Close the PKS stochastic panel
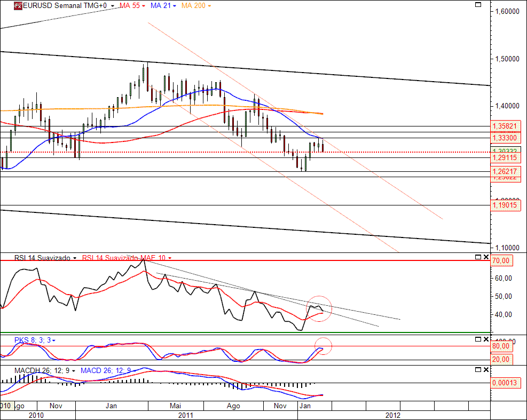 [x=486, y=339]
